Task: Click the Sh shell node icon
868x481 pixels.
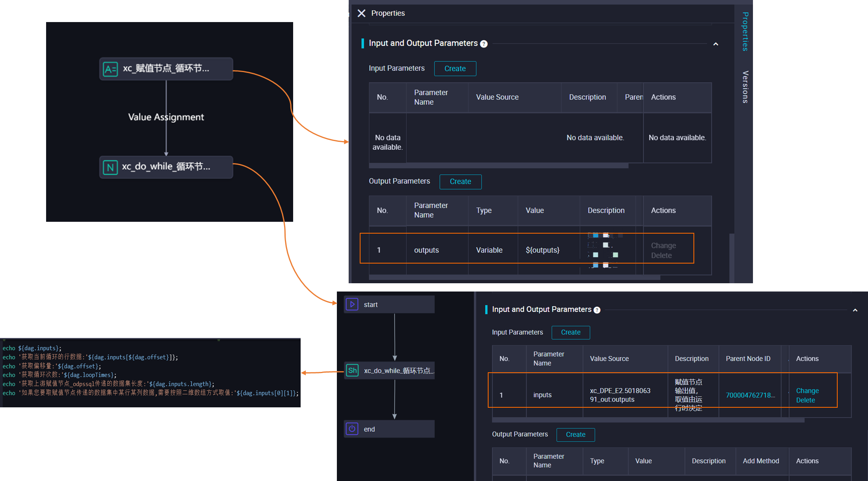Action: [x=352, y=370]
